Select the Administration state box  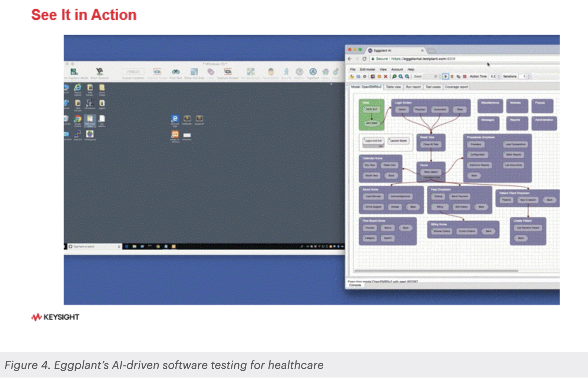click(x=544, y=123)
